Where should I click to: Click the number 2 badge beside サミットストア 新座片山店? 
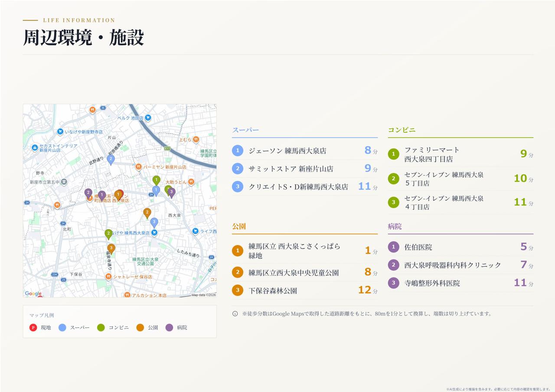coord(238,169)
